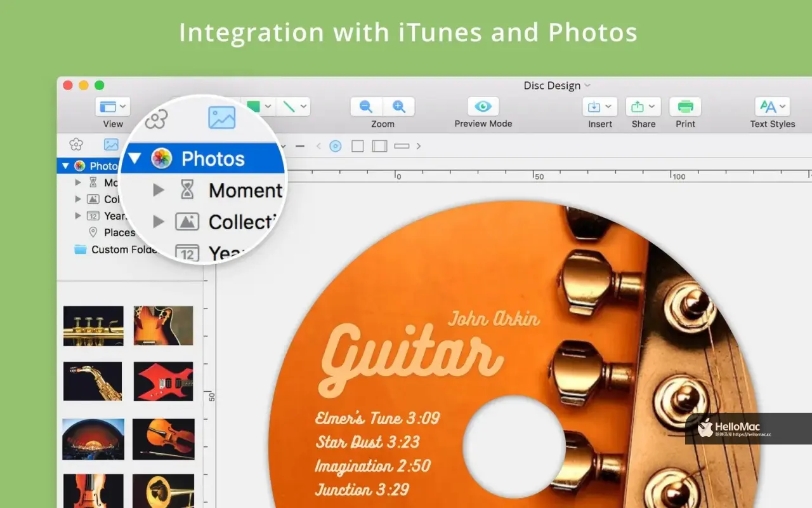Click the Star Dust 3:23 track line
Image resolution: width=812 pixels, height=508 pixels.
(368, 442)
